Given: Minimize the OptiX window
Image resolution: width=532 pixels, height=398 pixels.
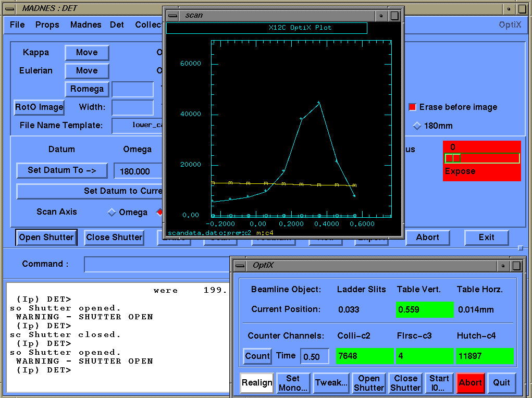Looking at the screenshot, I should click(503, 266).
